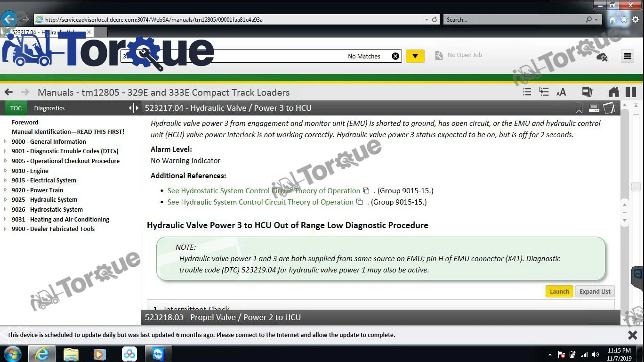Open 523218.03 - Propel Valve section header

(380, 317)
